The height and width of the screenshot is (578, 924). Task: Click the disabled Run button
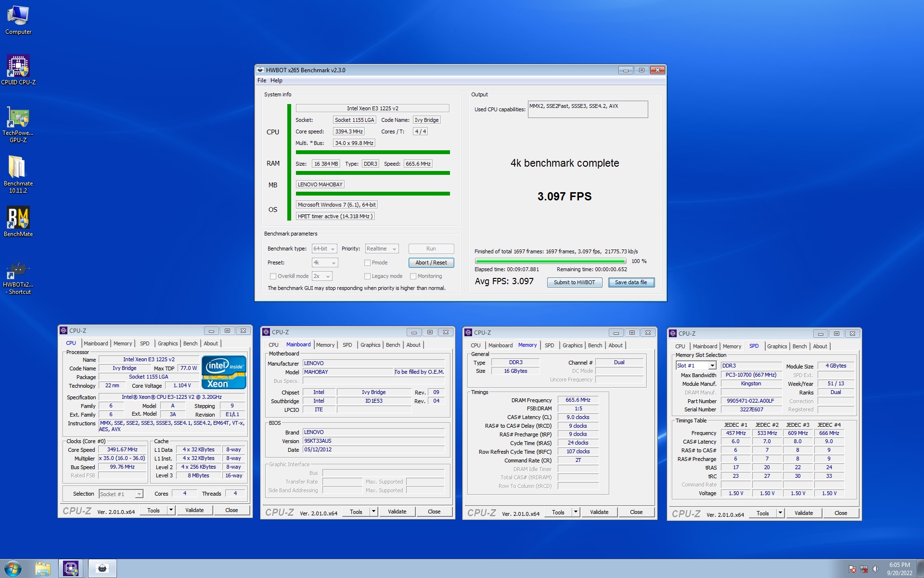click(x=431, y=249)
